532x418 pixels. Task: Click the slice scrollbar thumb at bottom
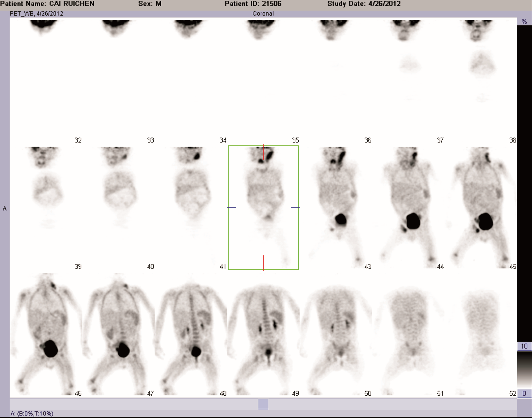pyautogui.click(x=263, y=404)
